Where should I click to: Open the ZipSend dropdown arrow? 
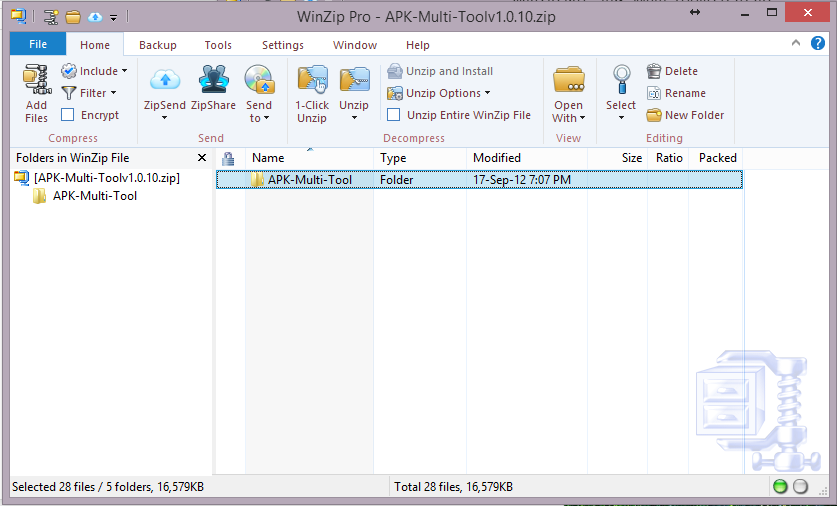point(164,118)
